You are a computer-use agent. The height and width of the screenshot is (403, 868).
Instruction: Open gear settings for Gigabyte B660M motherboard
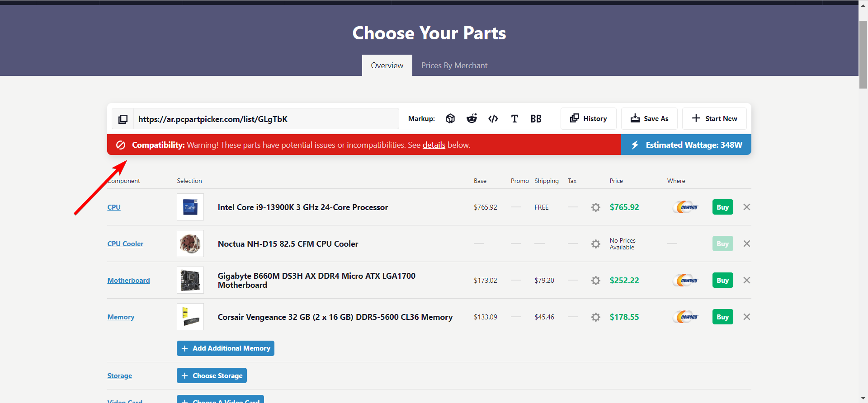tap(596, 281)
